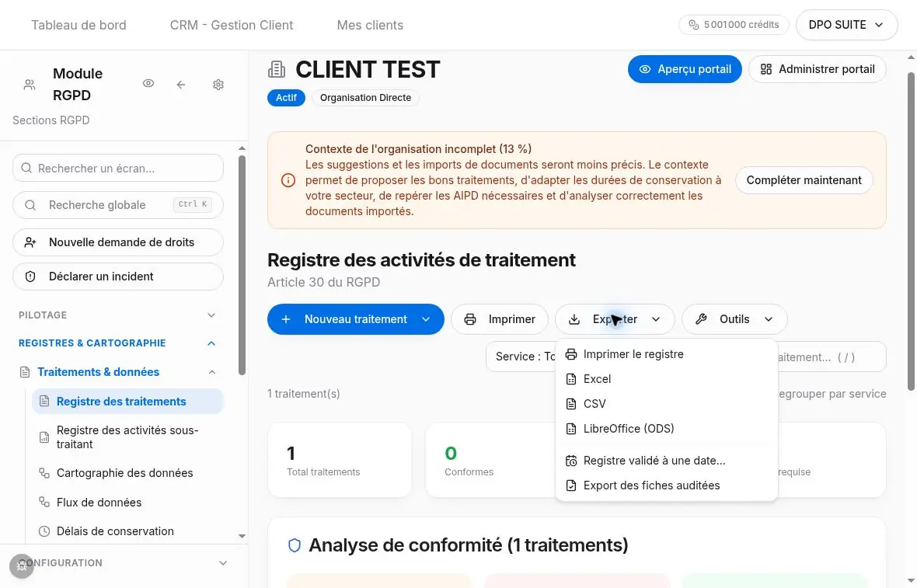Click the document icon beside Traitements & données

[x=25, y=372]
